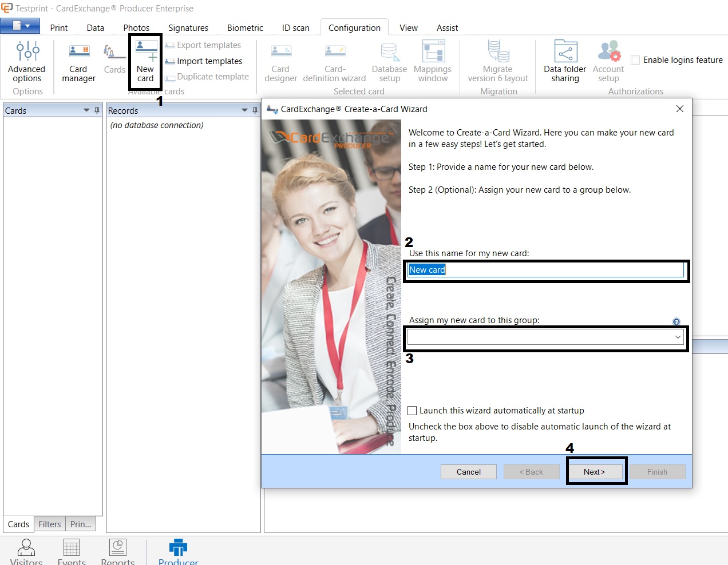
Task: Open the Events module
Action: click(x=72, y=552)
